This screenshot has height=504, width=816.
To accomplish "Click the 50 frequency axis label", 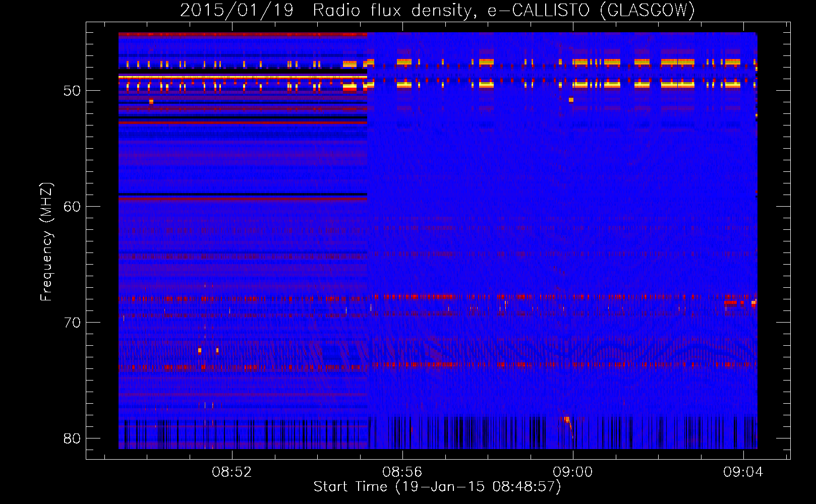I will click(72, 91).
